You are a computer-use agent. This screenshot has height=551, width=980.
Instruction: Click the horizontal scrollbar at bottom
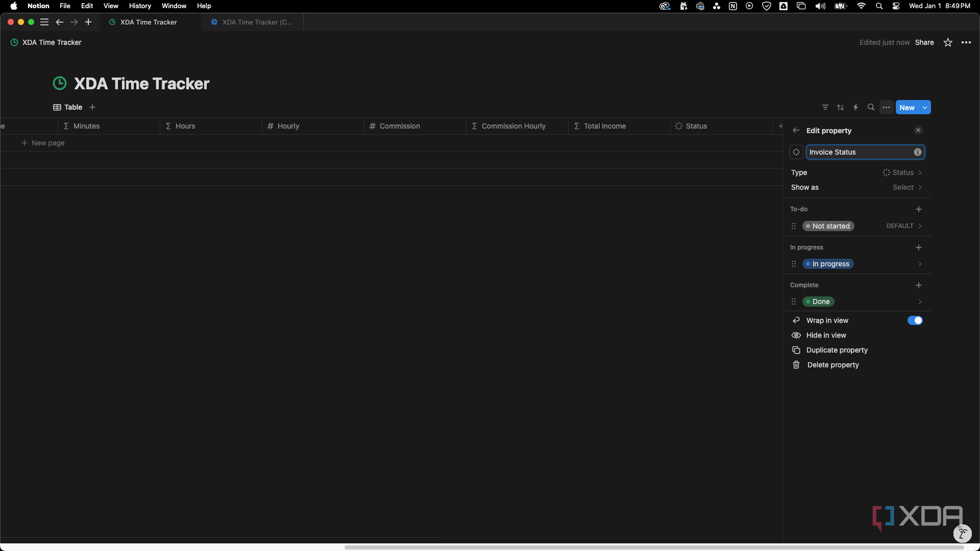654,547
